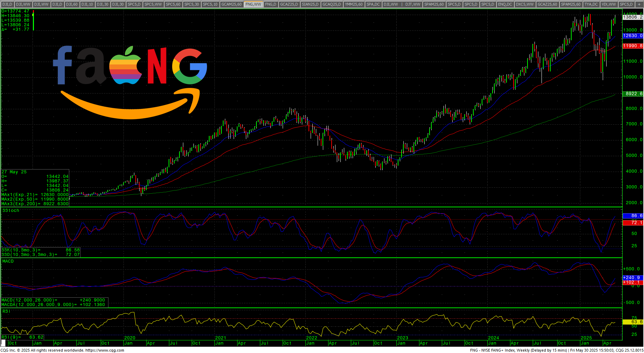Viewport: 644px width, 353px height.
Task: Click the 5000.0 price axis level
Action: tap(634, 155)
